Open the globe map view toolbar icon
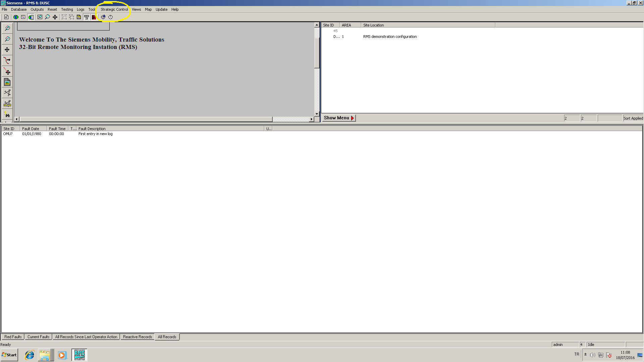The height and width of the screenshot is (362, 644). 16,17
